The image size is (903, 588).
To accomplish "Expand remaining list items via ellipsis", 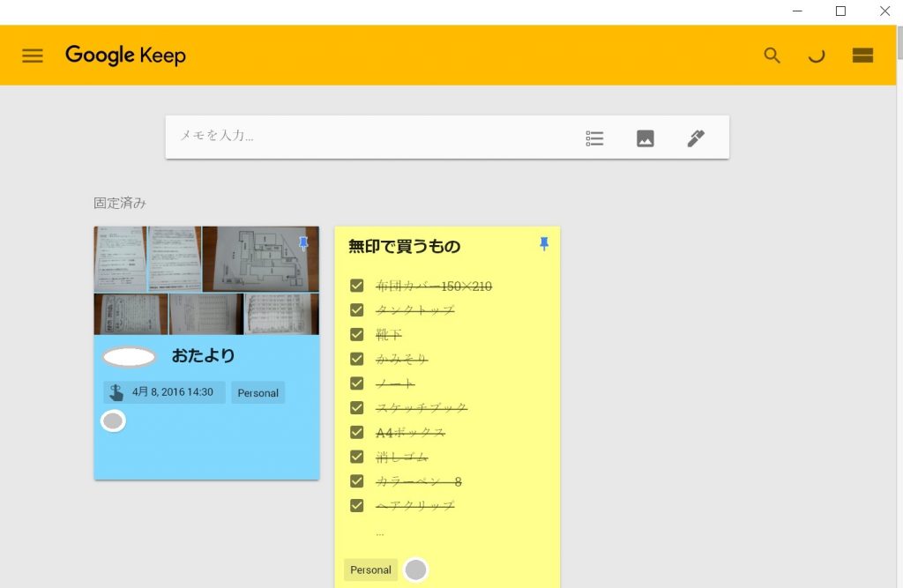I will tap(380, 532).
